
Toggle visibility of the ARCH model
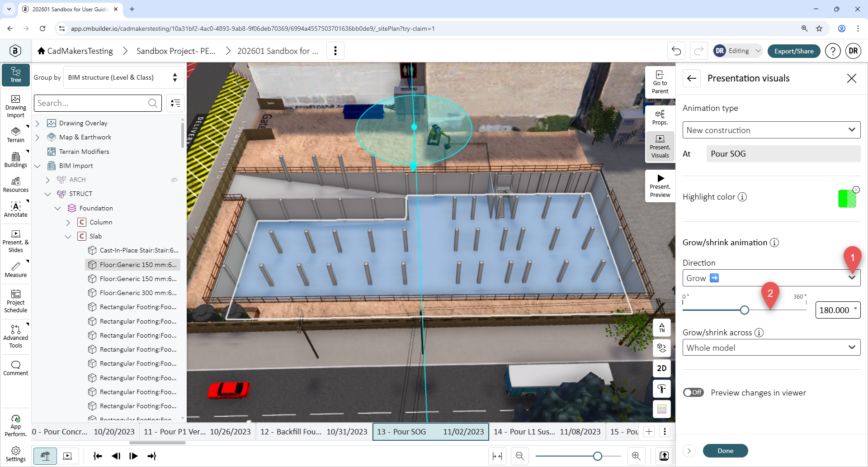point(174,180)
